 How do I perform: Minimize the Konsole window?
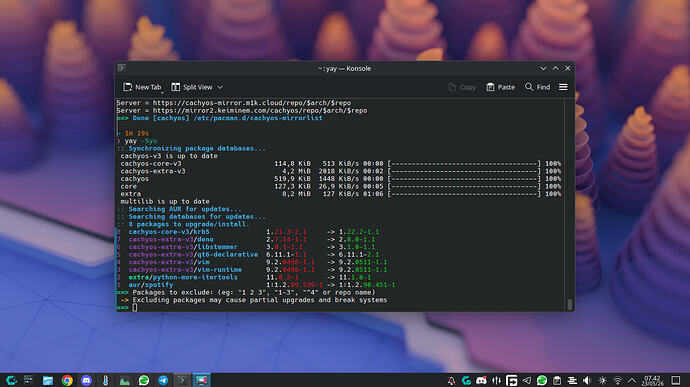543,68
